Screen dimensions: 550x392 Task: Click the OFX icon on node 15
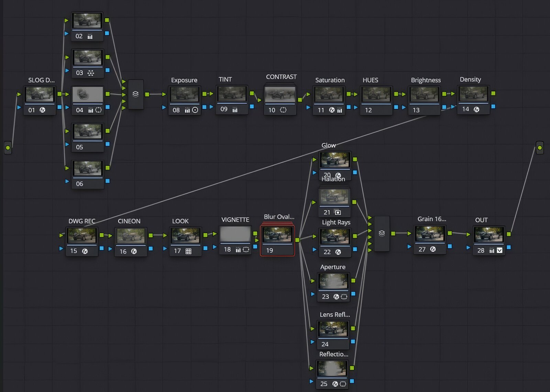85,251
